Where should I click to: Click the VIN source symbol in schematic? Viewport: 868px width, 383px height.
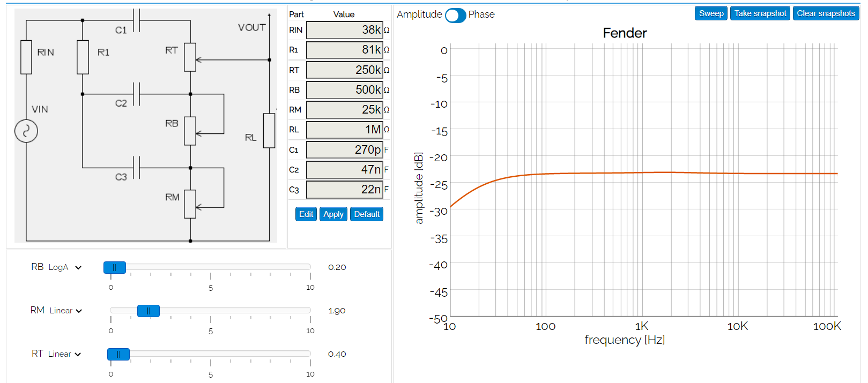[x=26, y=131]
